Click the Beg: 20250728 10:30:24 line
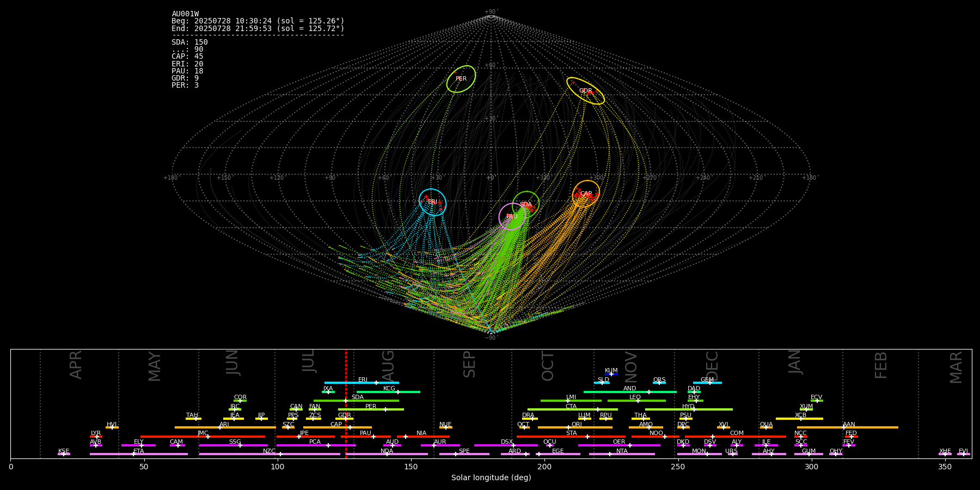The width and height of the screenshot is (980, 490). click(x=258, y=21)
